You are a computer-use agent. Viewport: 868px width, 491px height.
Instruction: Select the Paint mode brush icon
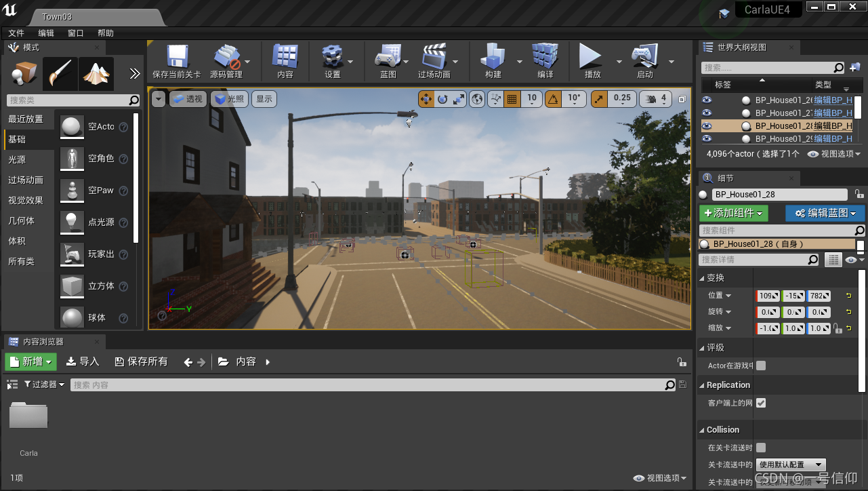pos(60,75)
